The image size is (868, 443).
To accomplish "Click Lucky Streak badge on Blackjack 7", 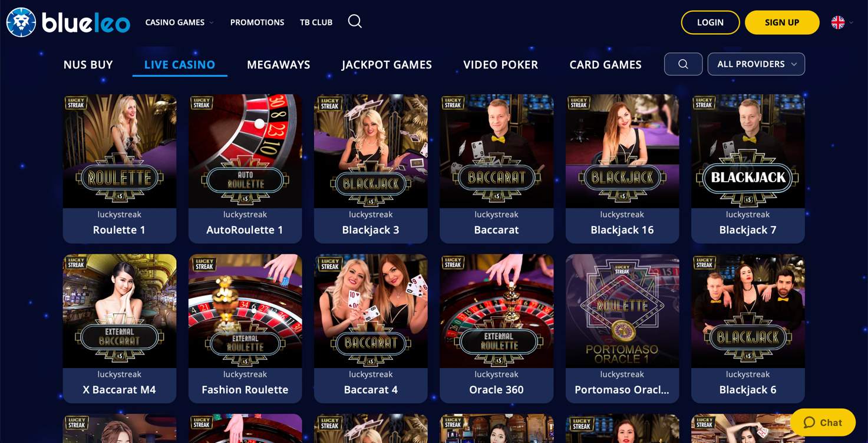I will click(x=704, y=103).
